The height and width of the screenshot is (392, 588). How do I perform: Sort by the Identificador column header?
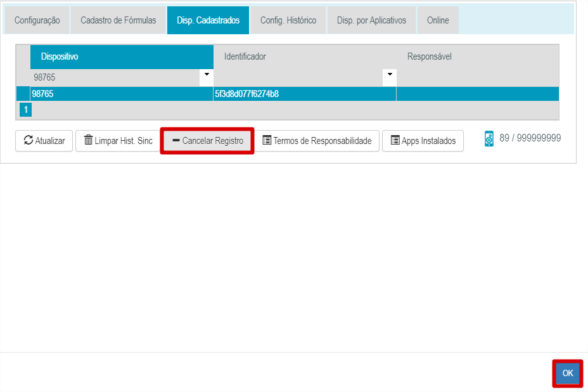click(x=305, y=56)
